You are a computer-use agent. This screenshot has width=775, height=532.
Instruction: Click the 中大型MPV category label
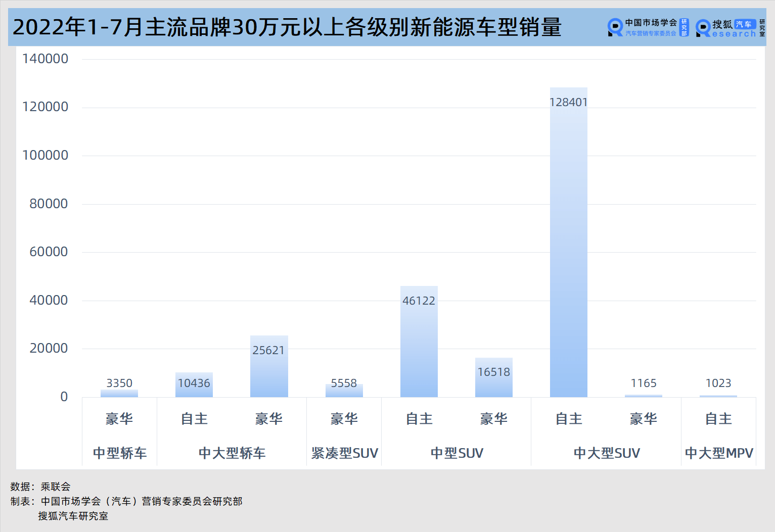pyautogui.click(x=719, y=453)
